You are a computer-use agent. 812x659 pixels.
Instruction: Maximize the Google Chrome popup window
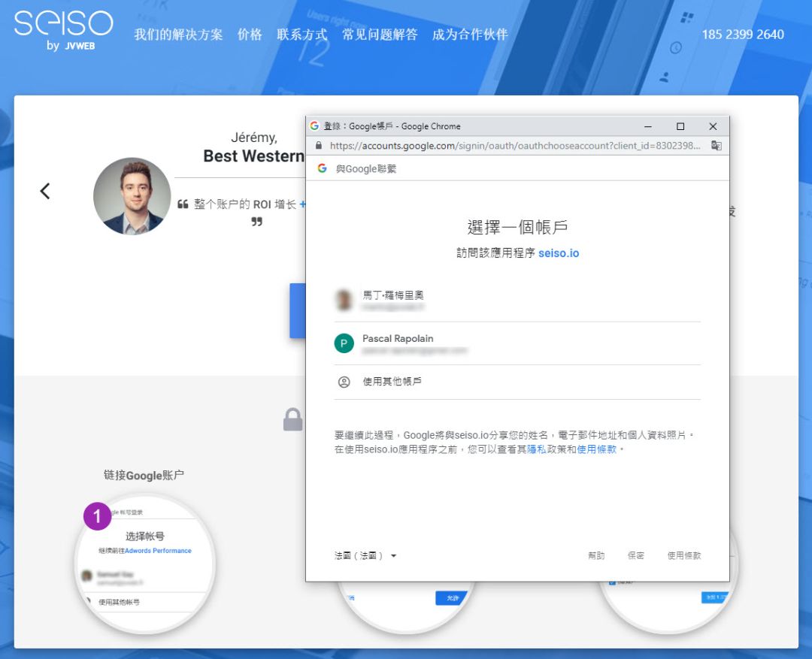pyautogui.click(x=680, y=126)
